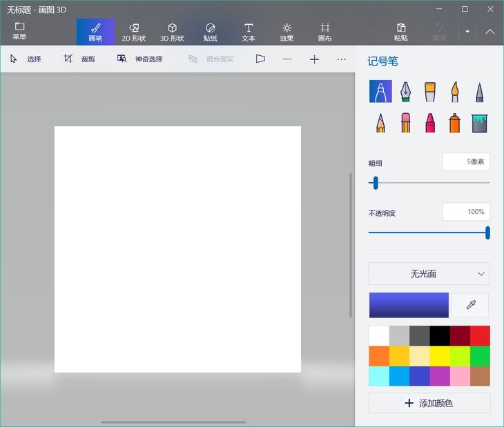Click the horizontal canvas scrollbar
Image resolution: width=504 pixels, height=427 pixels.
click(173, 422)
